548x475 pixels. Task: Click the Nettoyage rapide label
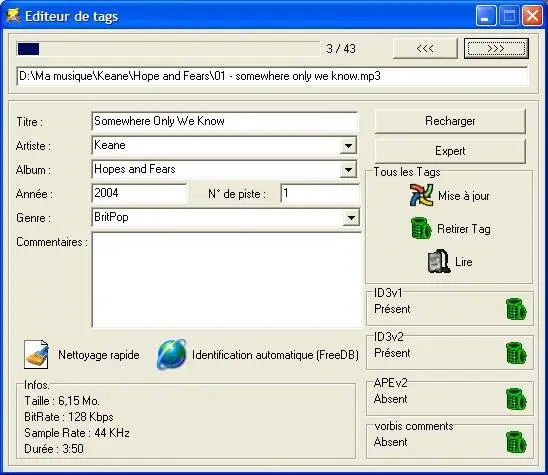[99, 355]
